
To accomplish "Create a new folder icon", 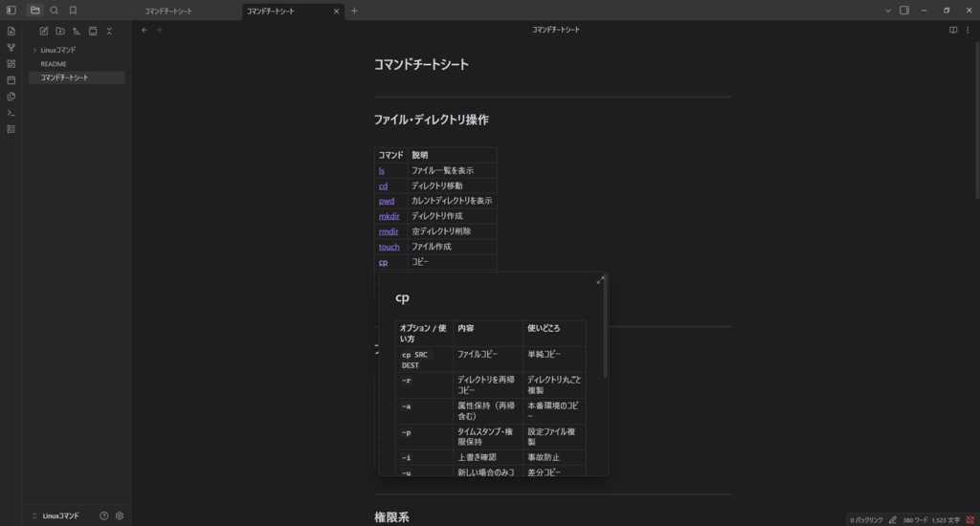I will coord(60,32).
